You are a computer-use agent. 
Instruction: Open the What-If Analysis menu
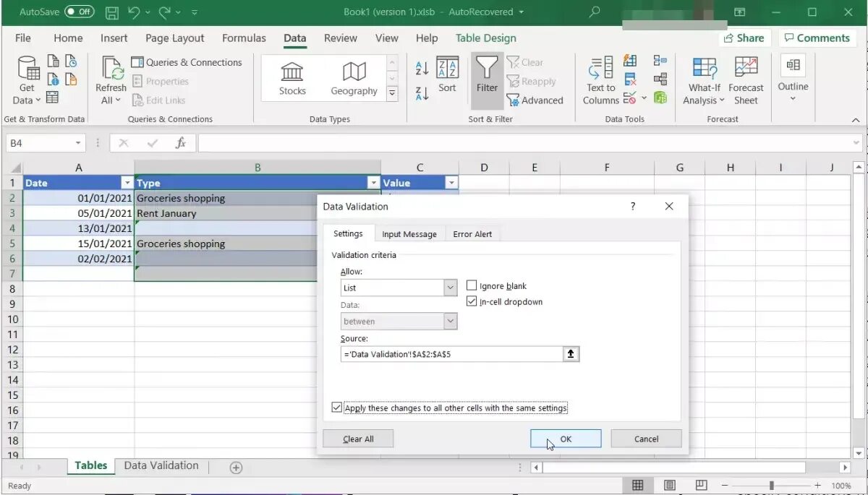(703, 80)
